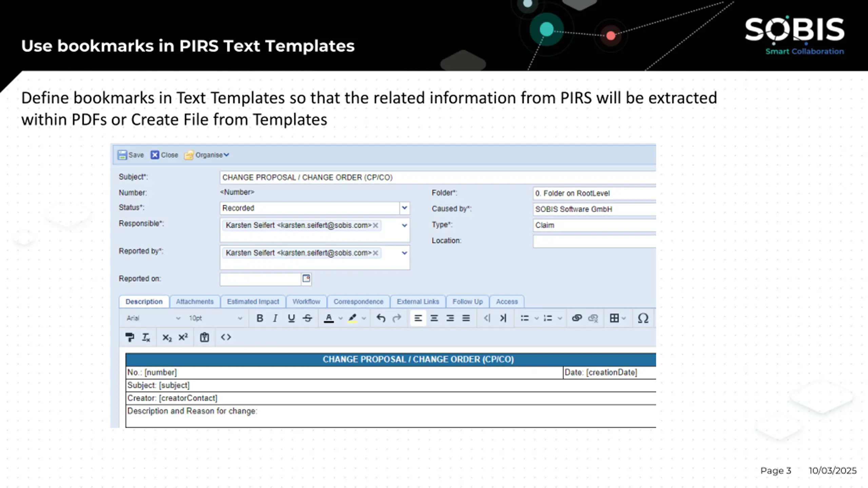The width and height of the screenshot is (868, 488).
Task: Expand the Status dropdown showing Recorded
Action: (404, 208)
